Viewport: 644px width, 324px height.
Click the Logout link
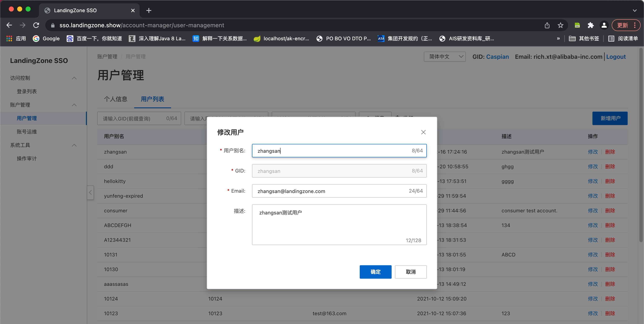point(616,57)
